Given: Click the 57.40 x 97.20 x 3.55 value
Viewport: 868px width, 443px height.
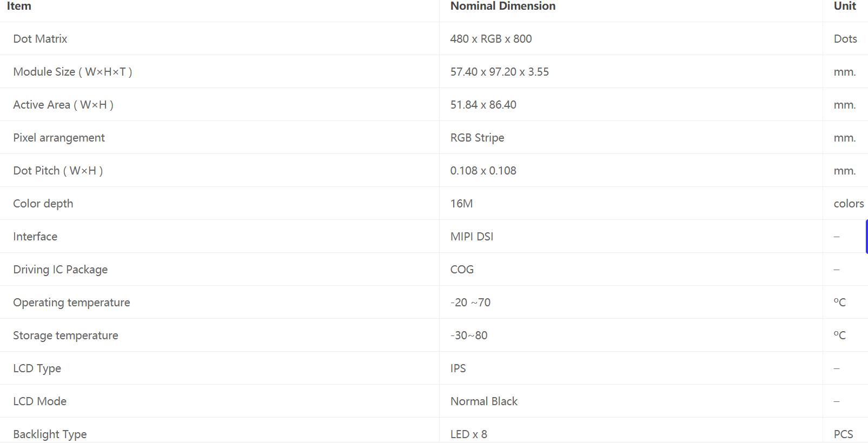Looking at the screenshot, I should tap(500, 72).
